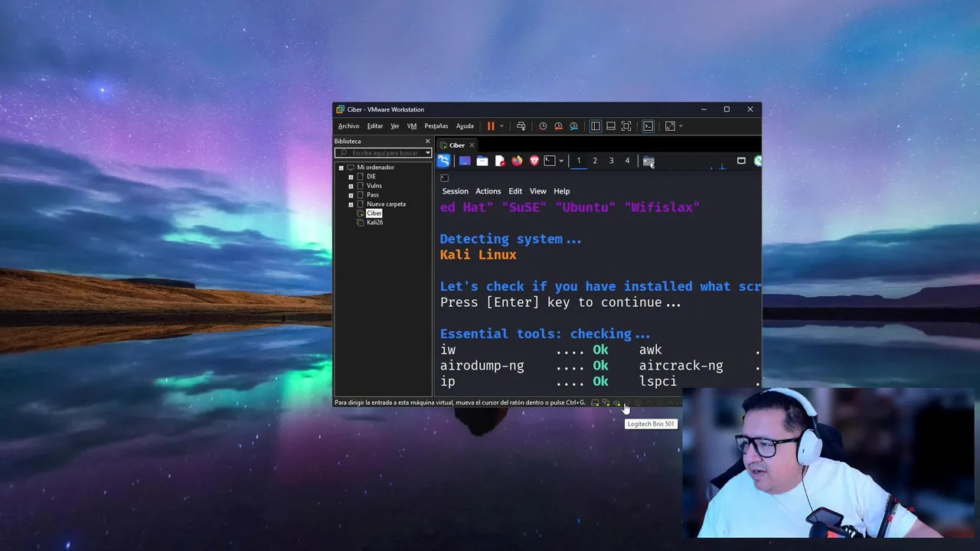Click the stretch guest display icon
This screenshot has height=551, width=980.
pyautogui.click(x=670, y=126)
